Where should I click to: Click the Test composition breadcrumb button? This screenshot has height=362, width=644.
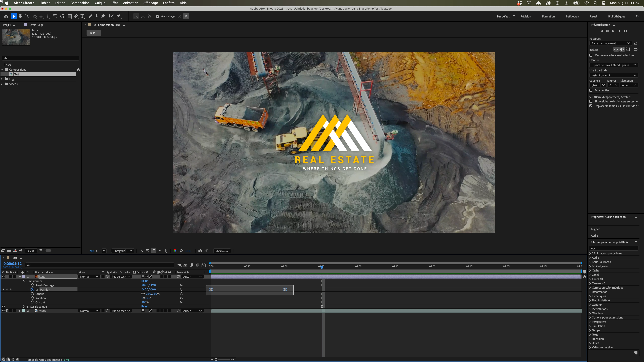[92, 33]
